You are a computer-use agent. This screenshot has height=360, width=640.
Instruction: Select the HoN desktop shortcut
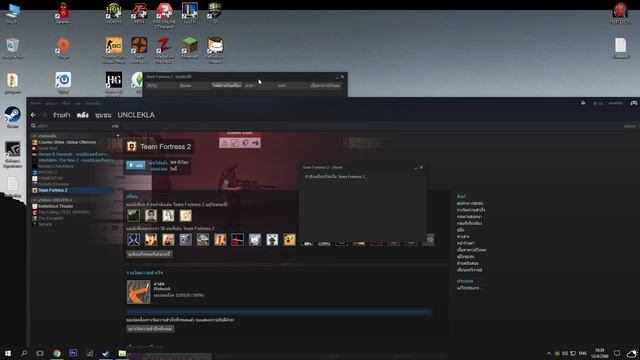click(x=114, y=13)
